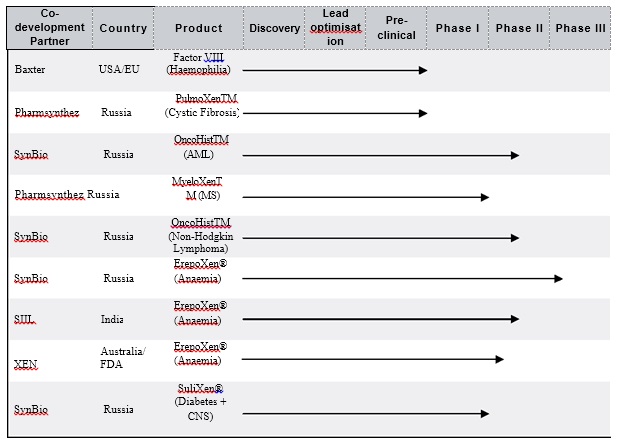Select the Baxter partner cell

[x=30, y=70]
